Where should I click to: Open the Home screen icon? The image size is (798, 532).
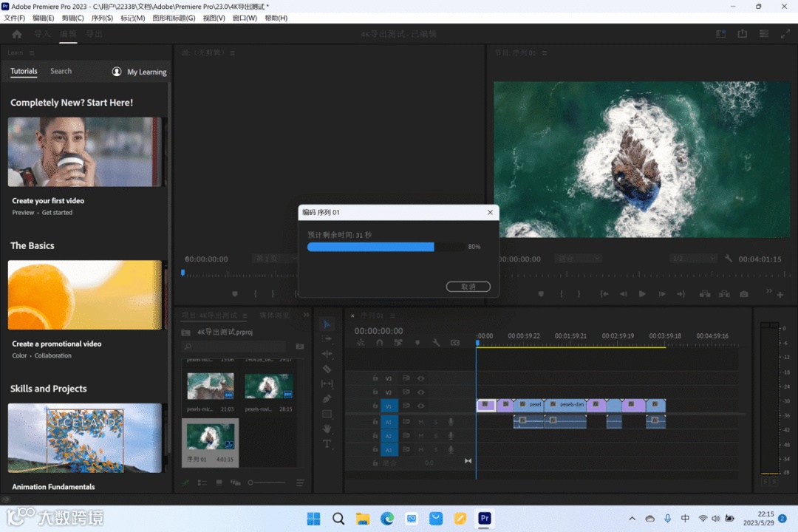[x=17, y=34]
